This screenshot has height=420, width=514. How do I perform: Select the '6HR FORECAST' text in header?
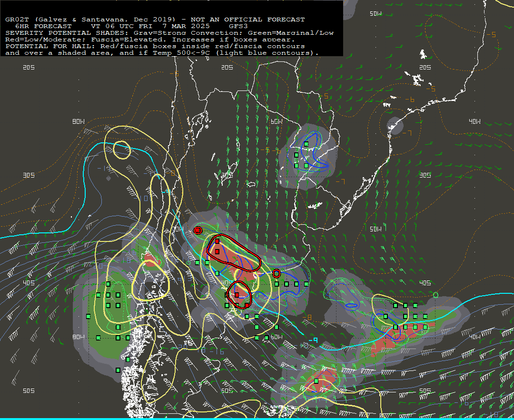point(43,26)
